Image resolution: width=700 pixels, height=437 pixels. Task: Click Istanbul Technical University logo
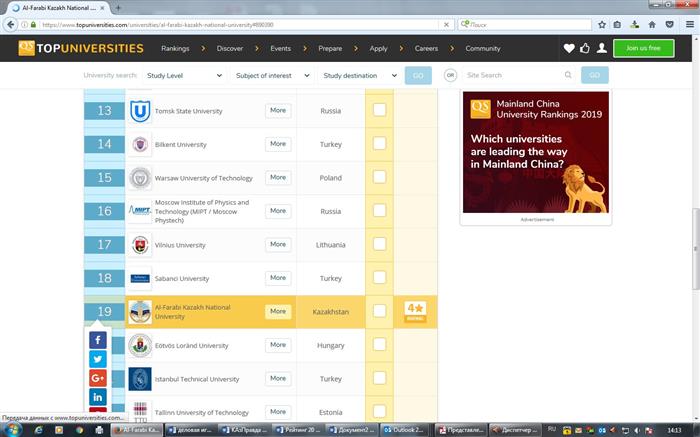[x=140, y=379]
